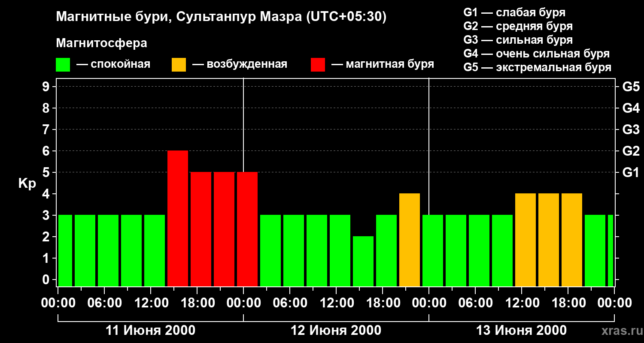Select the red bar crossing the 12 Июня midnight line

[247, 229]
